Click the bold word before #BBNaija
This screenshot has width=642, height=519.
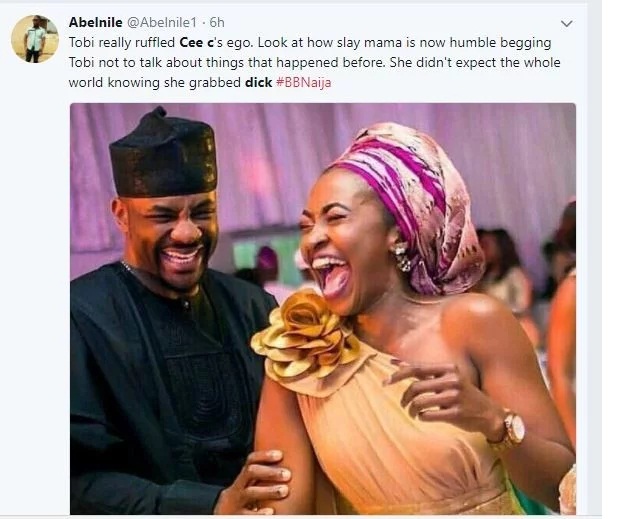point(258,82)
